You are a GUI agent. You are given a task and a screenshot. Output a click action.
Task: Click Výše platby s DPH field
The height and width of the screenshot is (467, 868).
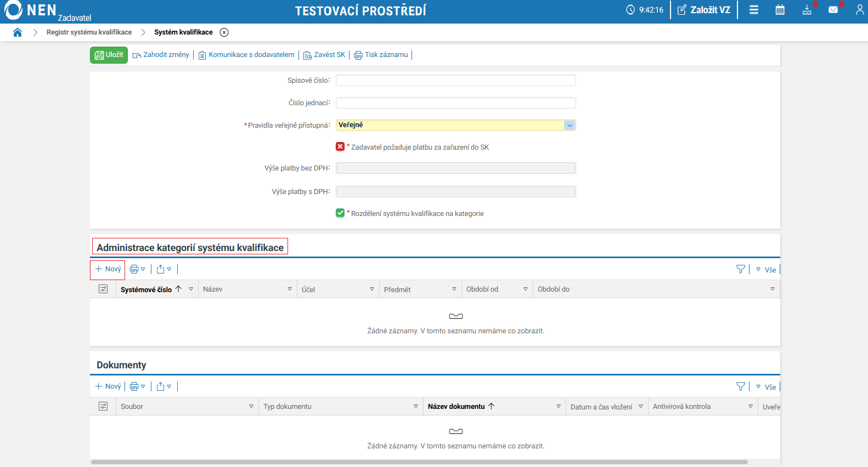tap(455, 191)
